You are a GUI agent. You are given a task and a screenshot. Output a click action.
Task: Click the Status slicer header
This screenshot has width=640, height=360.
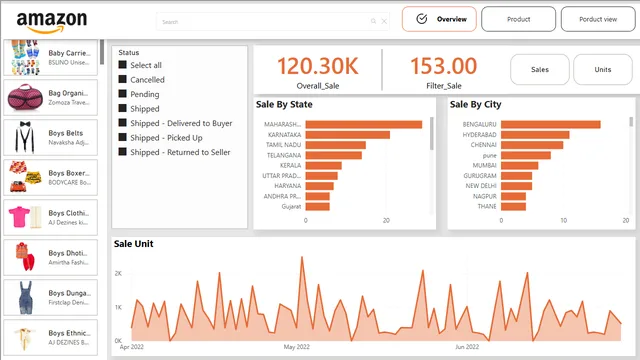point(129,52)
